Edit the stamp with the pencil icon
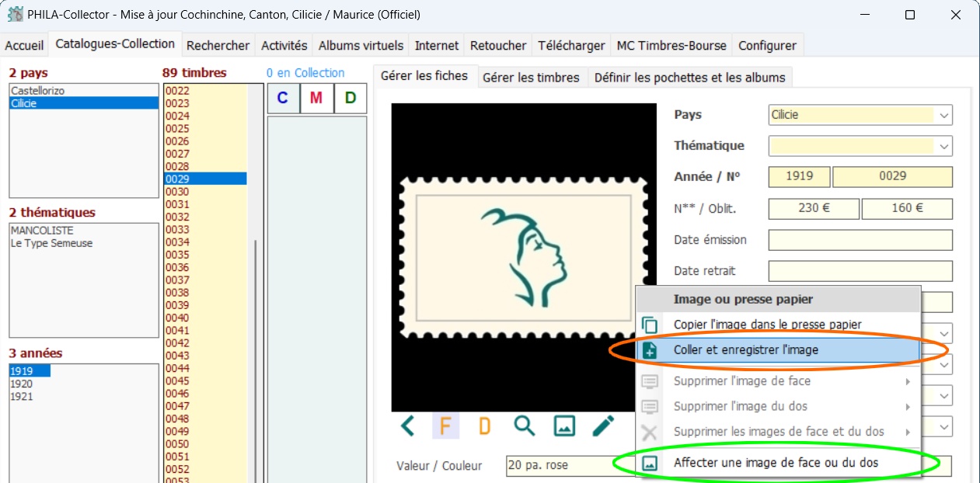The image size is (980, 483). coord(603,426)
